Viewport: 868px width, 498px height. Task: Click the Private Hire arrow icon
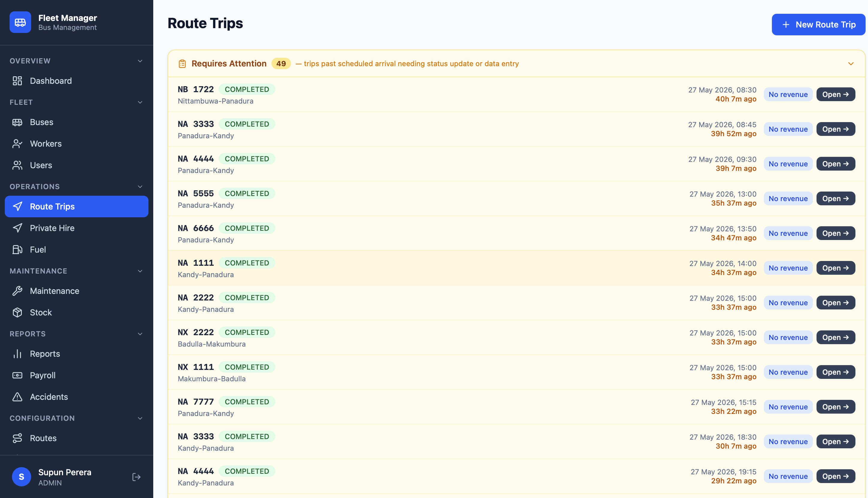click(17, 228)
